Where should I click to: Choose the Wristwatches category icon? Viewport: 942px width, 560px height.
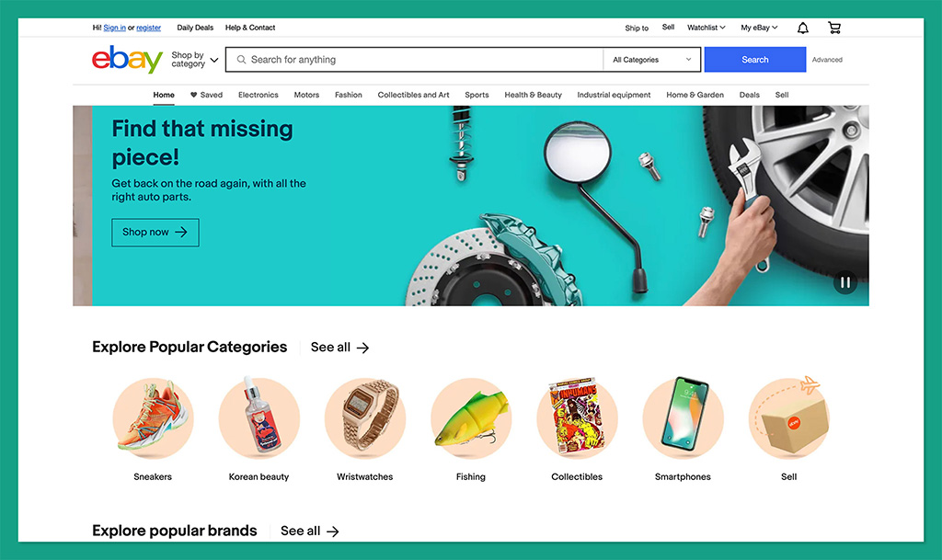click(364, 418)
